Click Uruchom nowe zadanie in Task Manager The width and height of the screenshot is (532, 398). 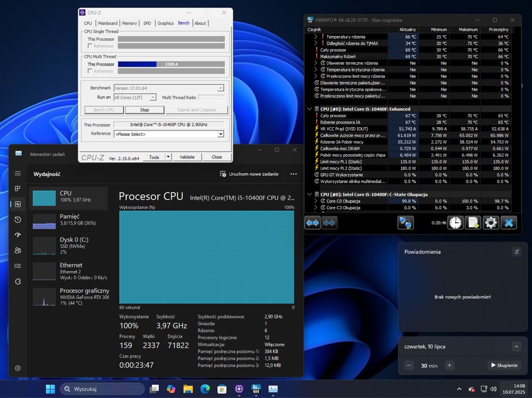coord(249,174)
